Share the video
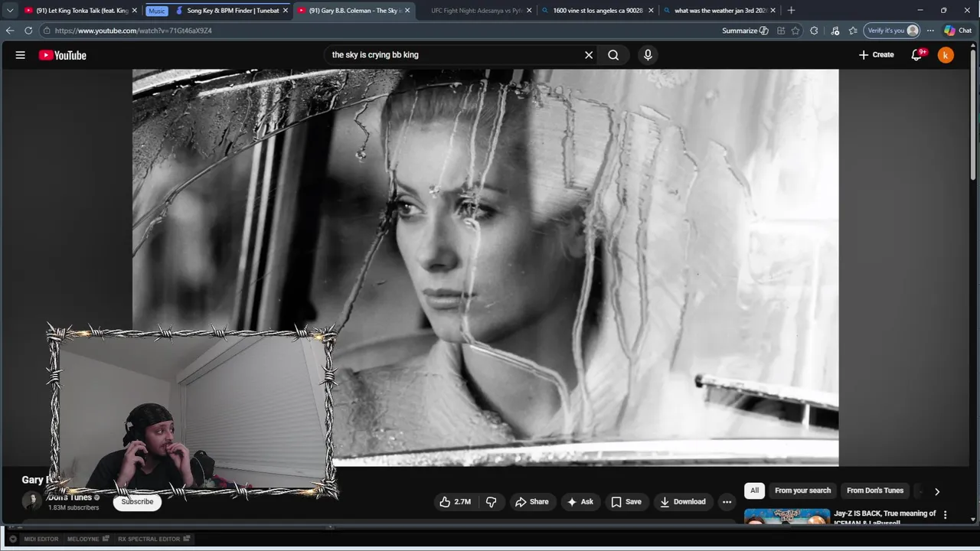Image resolution: width=980 pixels, height=551 pixels. pyautogui.click(x=531, y=502)
